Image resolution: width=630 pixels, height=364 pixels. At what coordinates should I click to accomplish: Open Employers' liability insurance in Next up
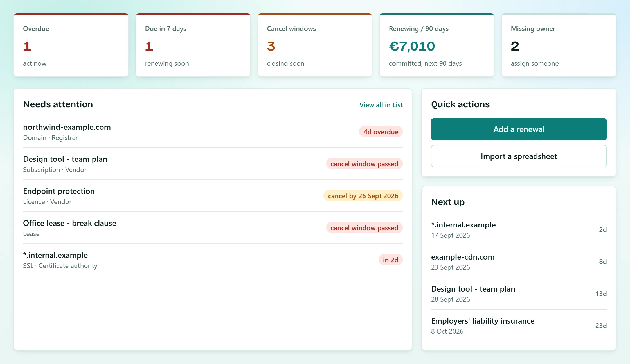point(519,326)
